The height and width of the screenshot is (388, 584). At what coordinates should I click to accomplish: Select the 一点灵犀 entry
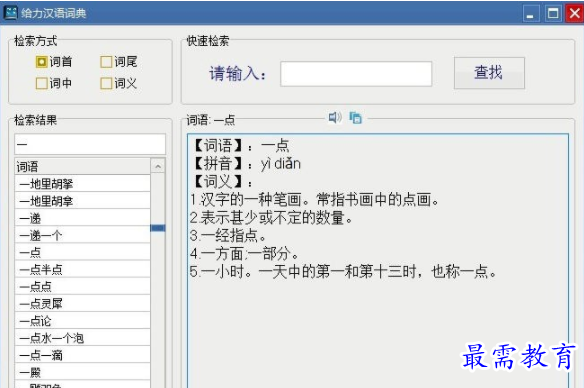[x=82, y=304]
